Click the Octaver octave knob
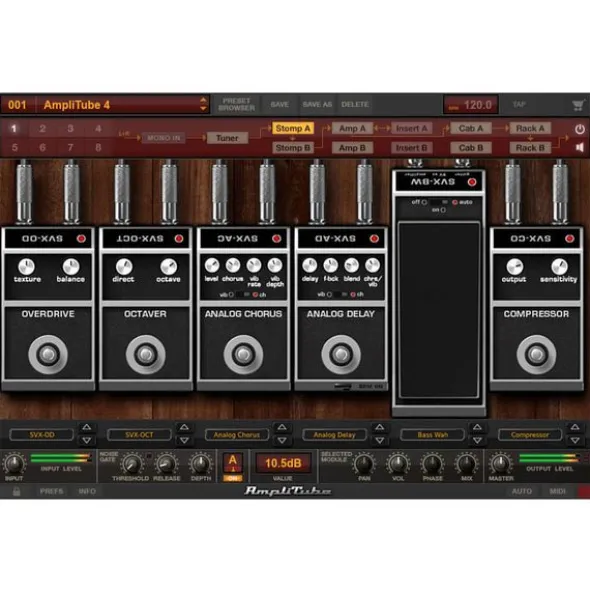The image size is (590, 591). (x=168, y=267)
